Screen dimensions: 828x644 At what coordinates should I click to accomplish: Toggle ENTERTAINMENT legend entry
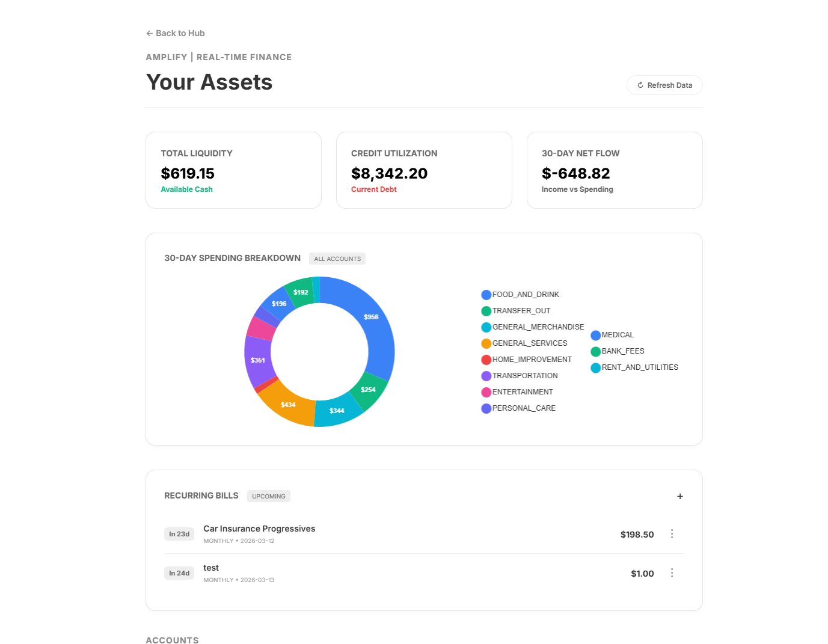[517, 392]
